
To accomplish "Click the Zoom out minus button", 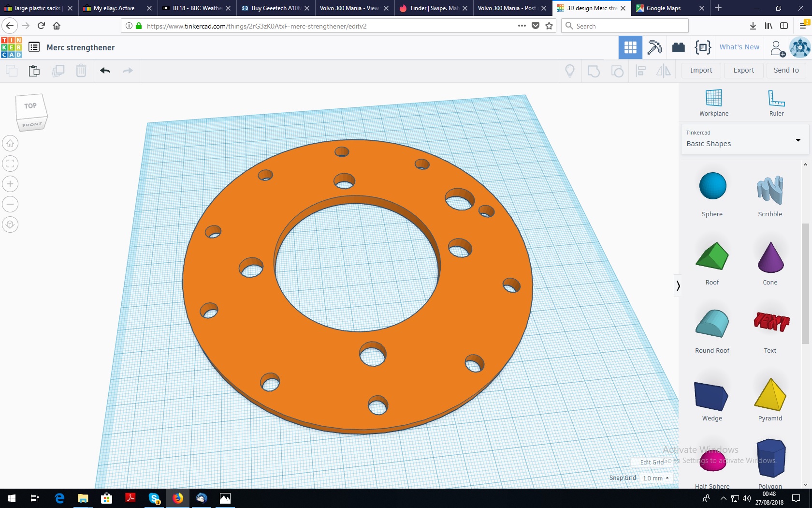I will [x=10, y=204].
